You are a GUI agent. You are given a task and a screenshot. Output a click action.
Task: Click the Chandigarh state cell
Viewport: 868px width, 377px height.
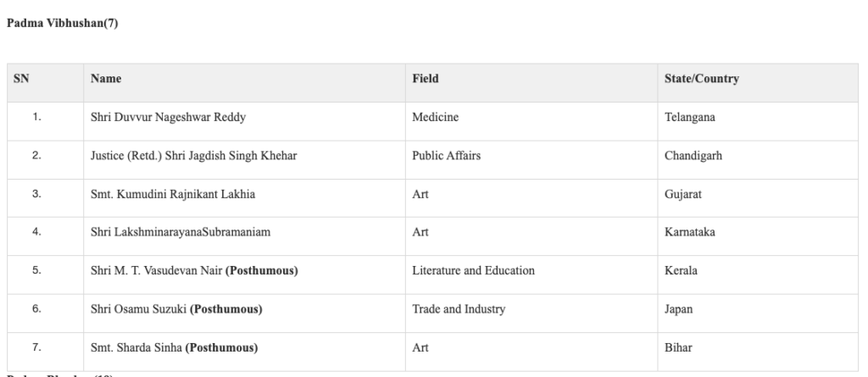(693, 156)
